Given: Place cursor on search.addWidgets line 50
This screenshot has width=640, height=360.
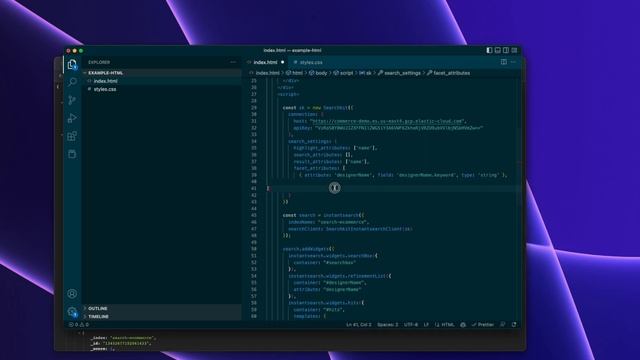Looking at the screenshot, I should click(309, 249).
